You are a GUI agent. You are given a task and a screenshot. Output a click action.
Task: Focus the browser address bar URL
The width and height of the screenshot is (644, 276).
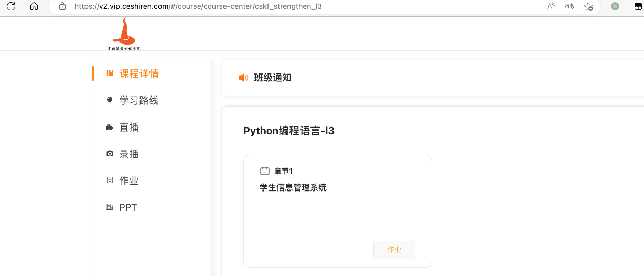click(x=198, y=6)
